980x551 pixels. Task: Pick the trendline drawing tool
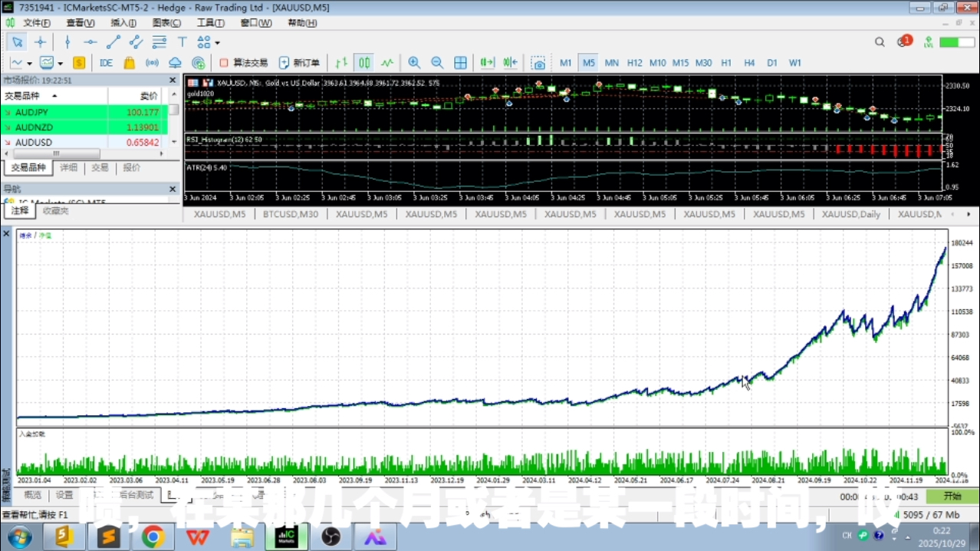113,42
